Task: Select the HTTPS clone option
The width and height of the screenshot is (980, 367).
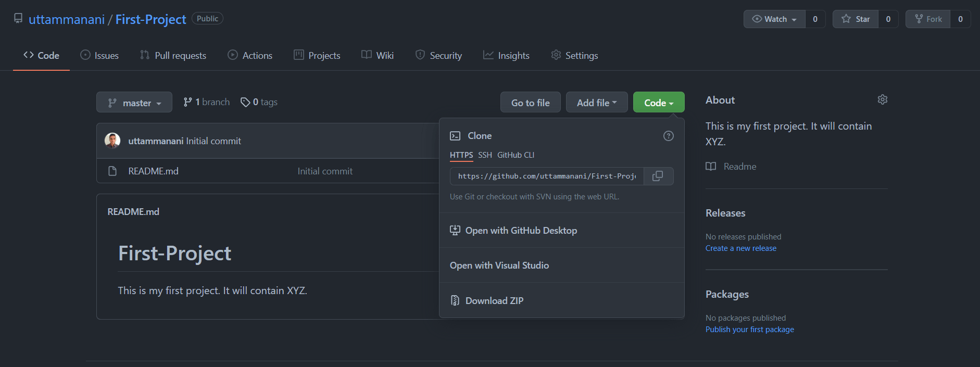Action: [x=461, y=155]
